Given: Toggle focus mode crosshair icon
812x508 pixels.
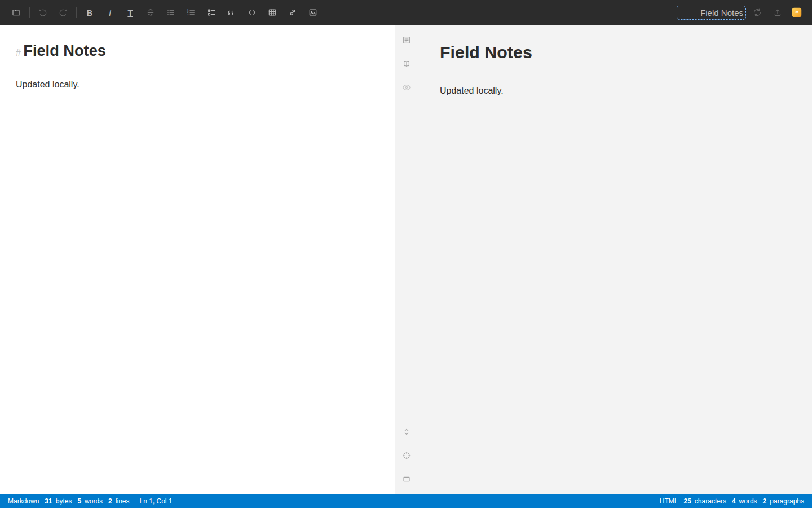Looking at the screenshot, I should (407, 456).
